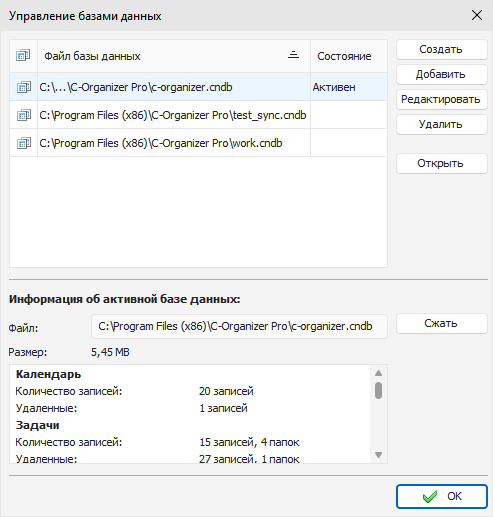The height and width of the screenshot is (517, 493).
Task: Click the icon beside c-organizer.cndb row
Action: 24,87
